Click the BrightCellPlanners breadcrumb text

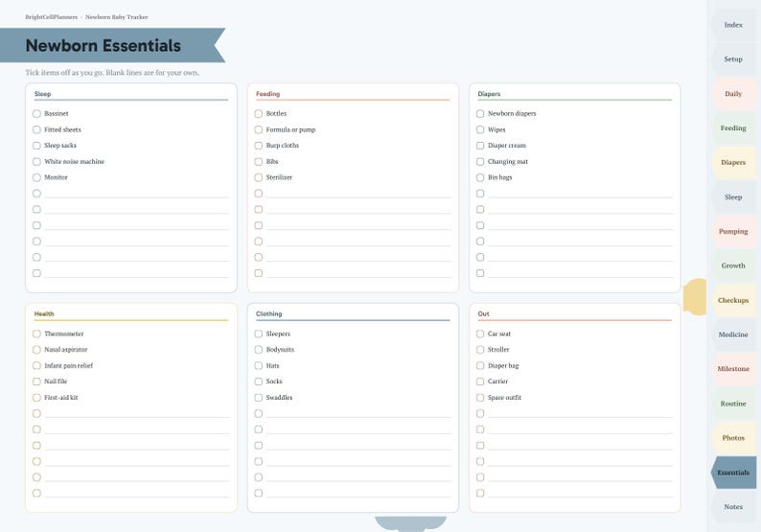[52, 17]
